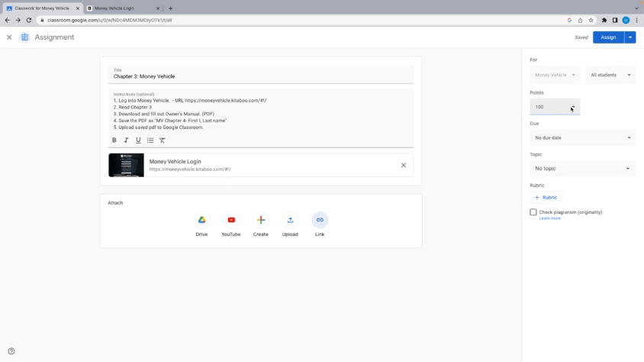The image size is (644, 362).
Task: Click the blue Assign button
Action: point(608,37)
